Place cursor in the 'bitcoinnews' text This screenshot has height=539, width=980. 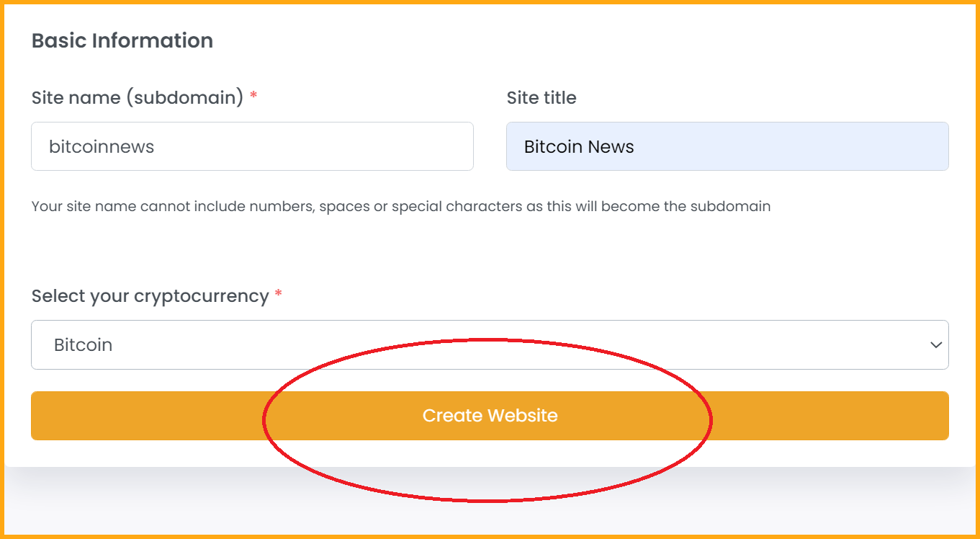pos(102,147)
